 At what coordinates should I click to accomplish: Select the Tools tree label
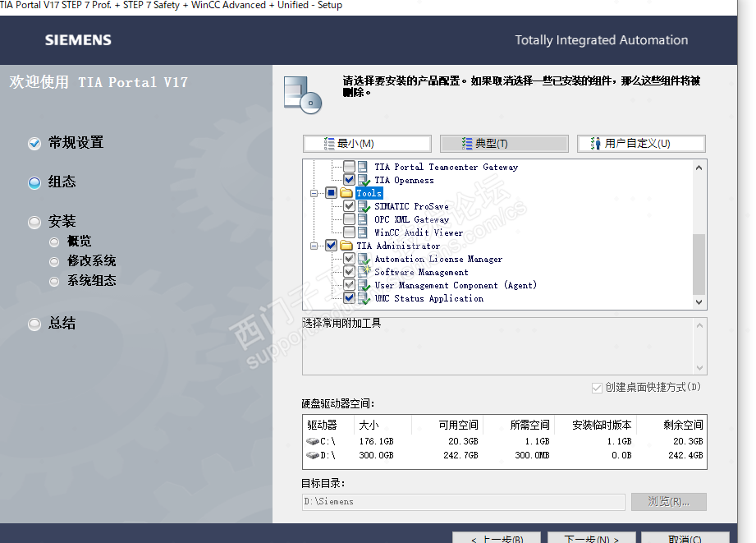click(369, 193)
